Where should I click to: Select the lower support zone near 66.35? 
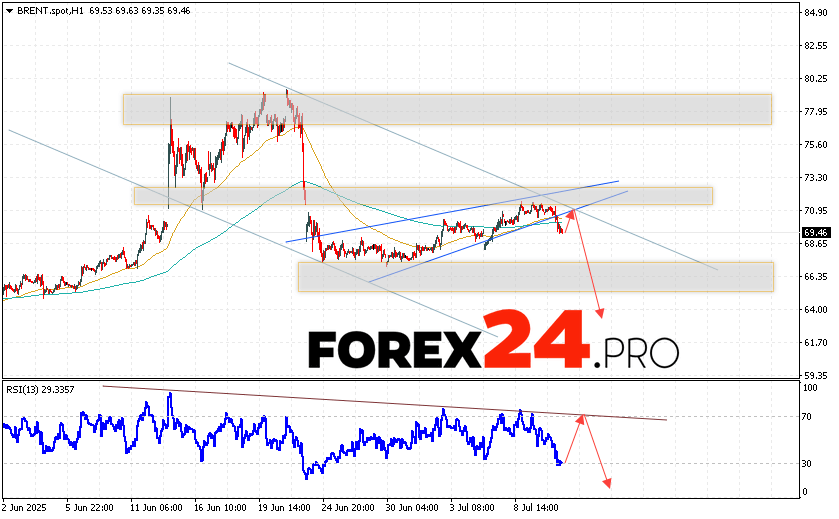pos(535,277)
